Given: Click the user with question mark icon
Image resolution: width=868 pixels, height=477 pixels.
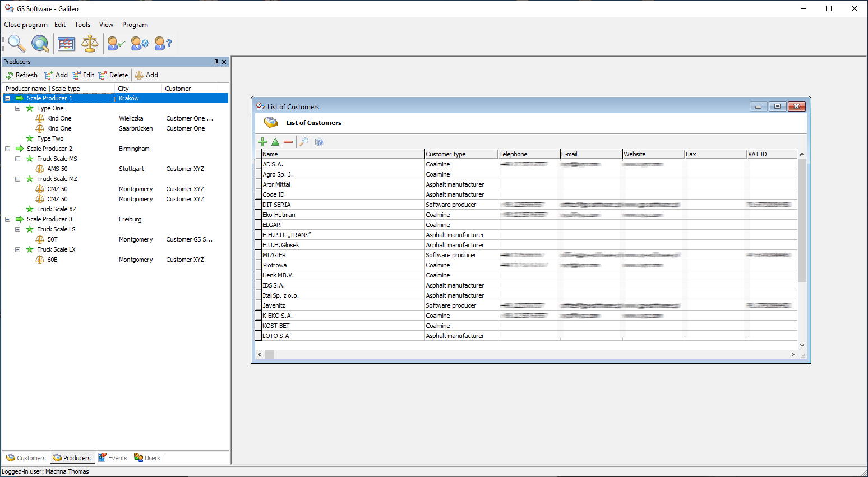Looking at the screenshot, I should coord(163,43).
